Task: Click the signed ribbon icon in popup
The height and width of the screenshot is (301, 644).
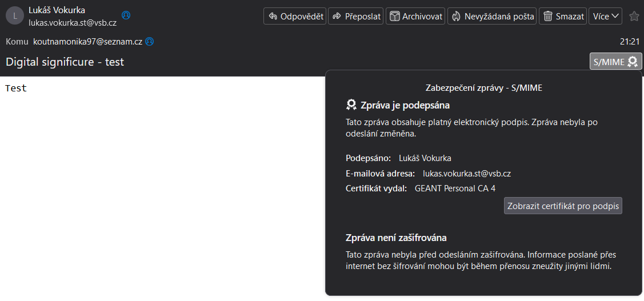Action: tap(351, 105)
